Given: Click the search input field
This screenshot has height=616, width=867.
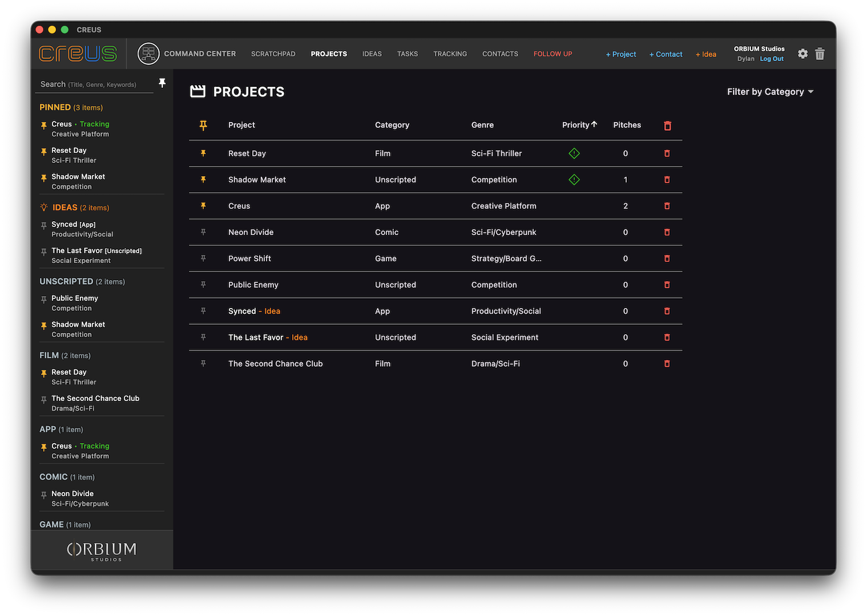Looking at the screenshot, I should click(x=94, y=84).
